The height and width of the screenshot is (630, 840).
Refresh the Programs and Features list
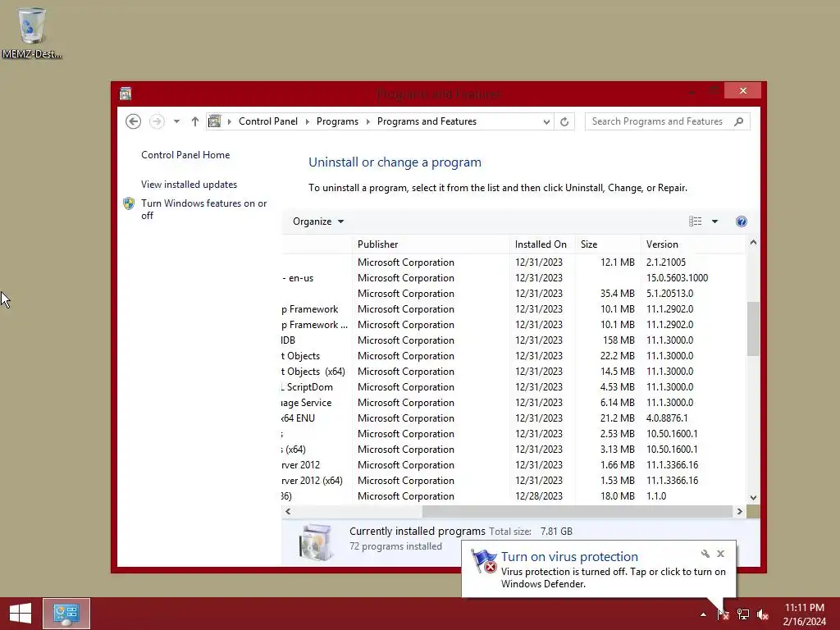tap(564, 121)
